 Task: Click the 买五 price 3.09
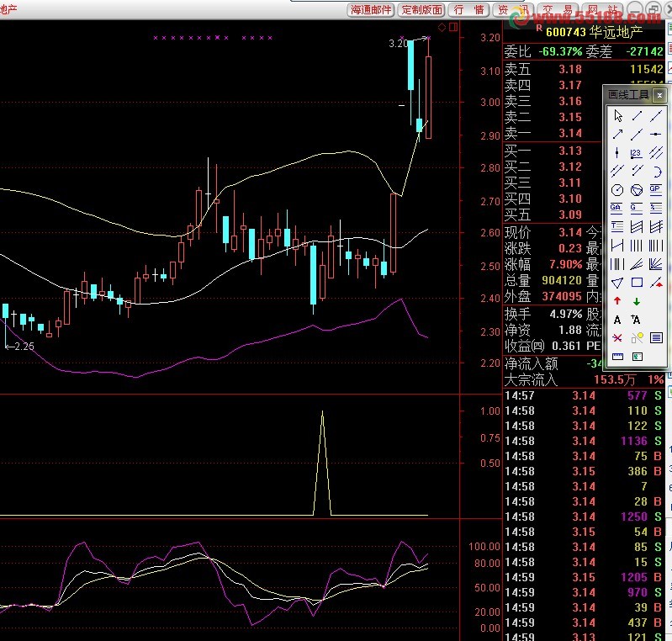(x=570, y=215)
